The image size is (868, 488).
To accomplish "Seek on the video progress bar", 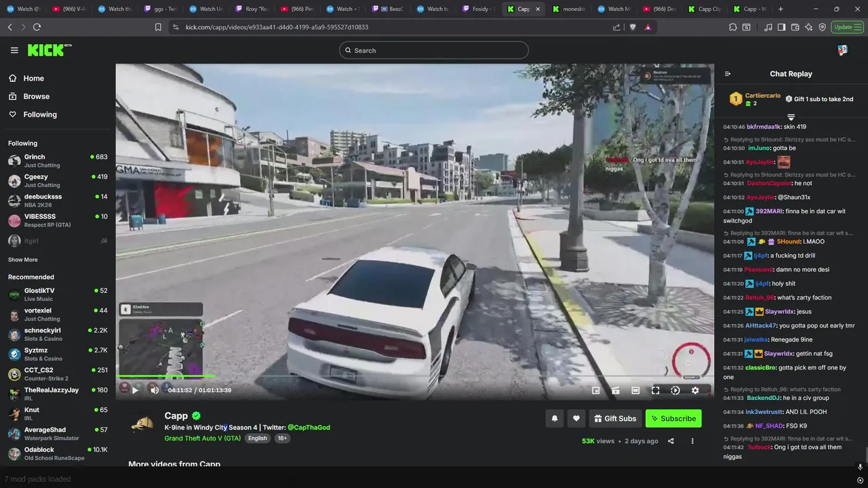I will click(x=415, y=376).
